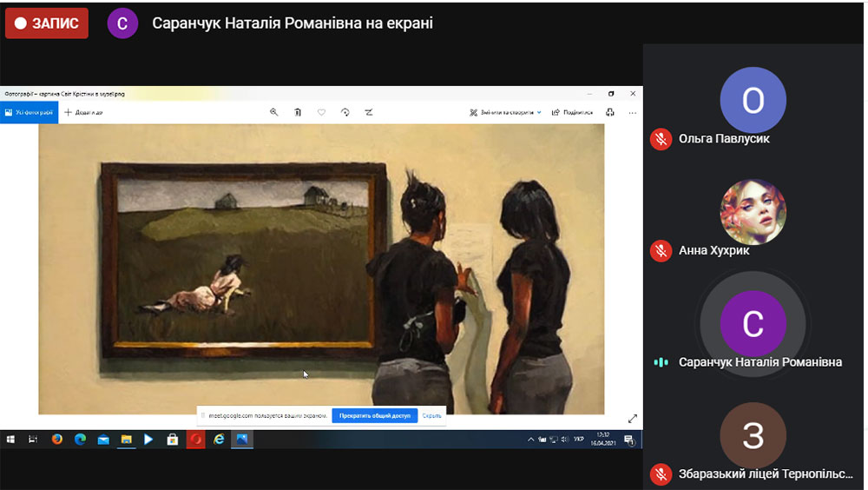Open File Explorer from the taskbar
Image resolution: width=868 pixels, height=490 pixels.
coord(127,440)
